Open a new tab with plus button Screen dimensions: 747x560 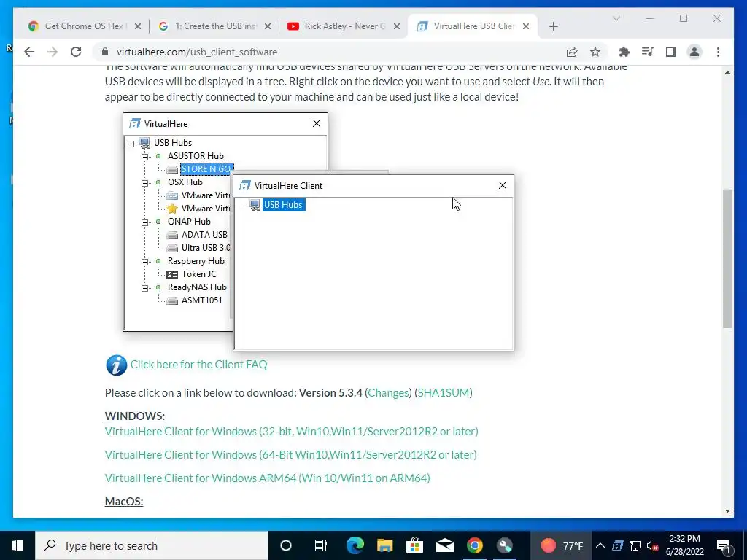click(553, 26)
